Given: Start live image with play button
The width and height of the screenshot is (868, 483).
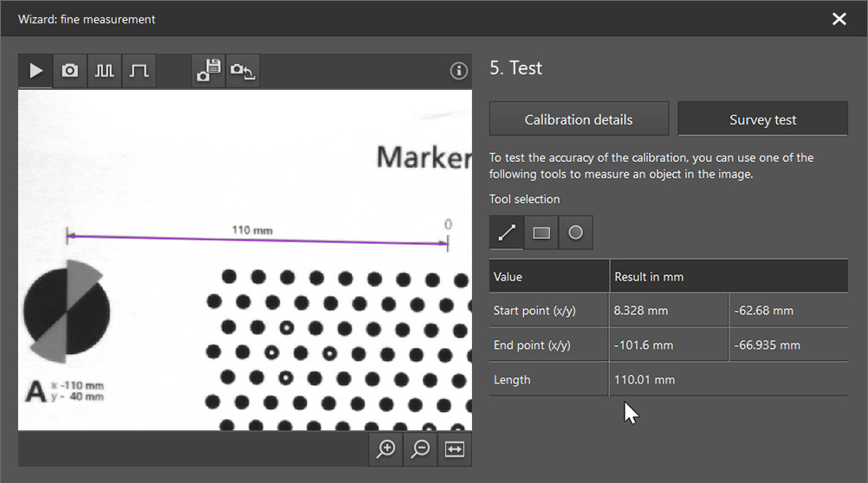Looking at the screenshot, I should point(36,71).
